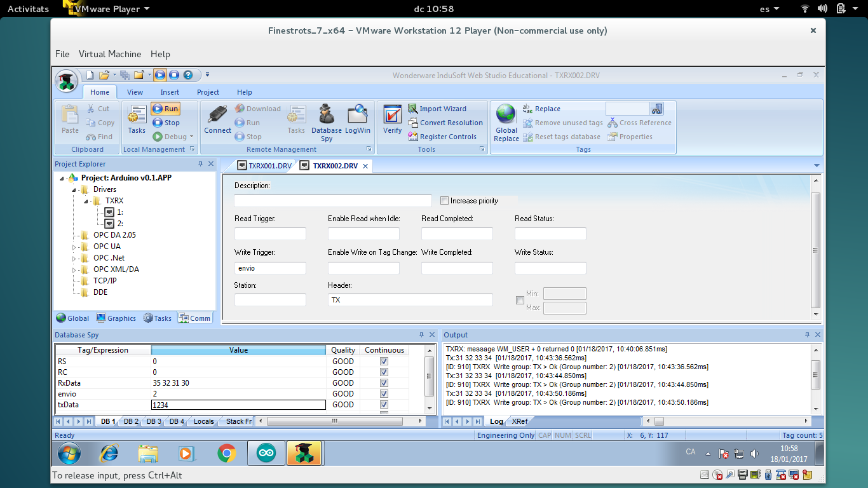Open the Tasks explorer tab
The width and height of the screenshot is (868, 488).
click(x=157, y=318)
